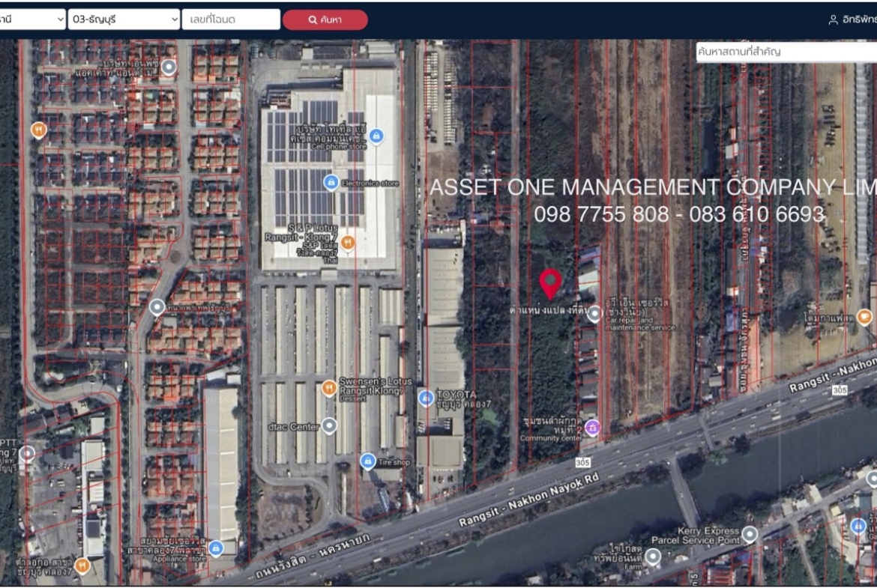Click the ถนนรังสิต - นครนายก road label
Screen dimensions: 877x588
click(x=313, y=556)
